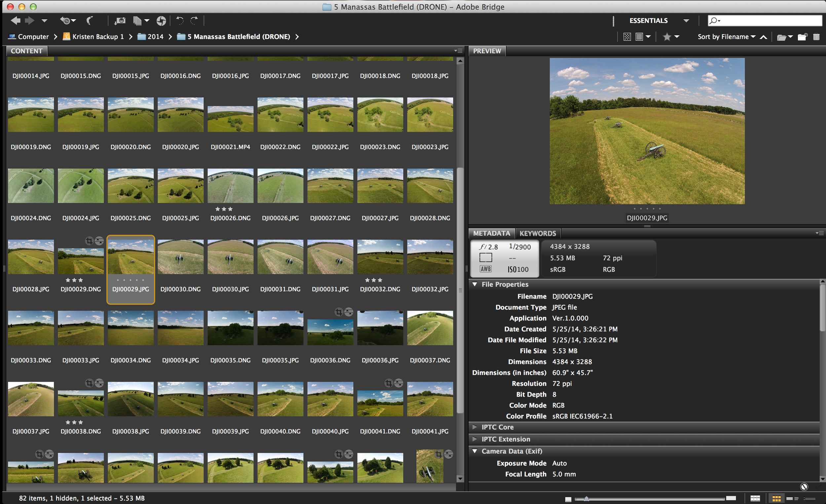Viewport: 826px width, 504px height.
Task: Switch to the METADATA tab
Action: tap(491, 233)
